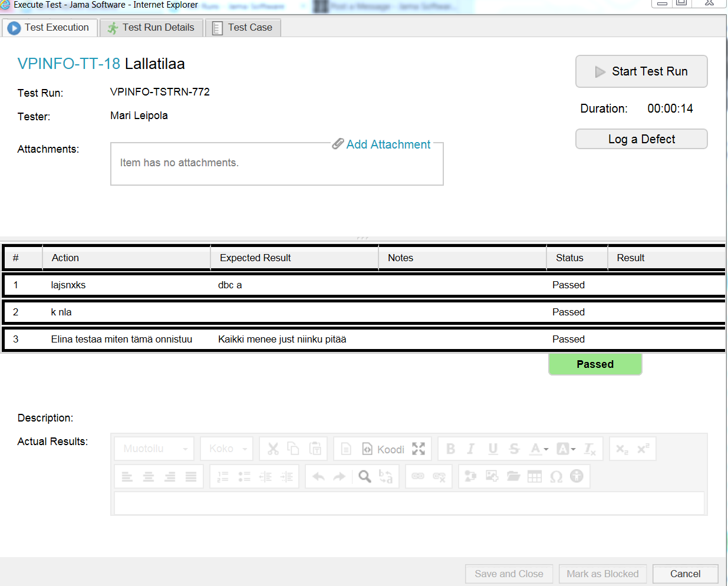Image resolution: width=728 pixels, height=586 pixels.
Task: Switch to the Test Run Details tab
Action: coord(151,28)
